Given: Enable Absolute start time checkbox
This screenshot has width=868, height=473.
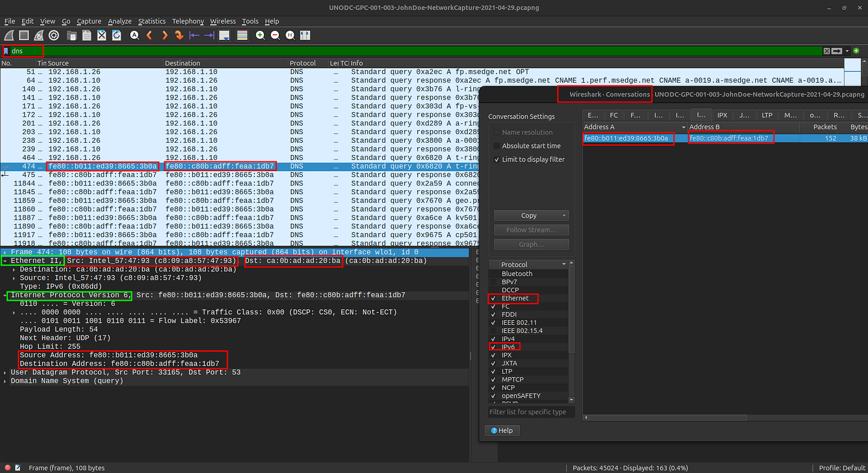Looking at the screenshot, I should (x=496, y=146).
